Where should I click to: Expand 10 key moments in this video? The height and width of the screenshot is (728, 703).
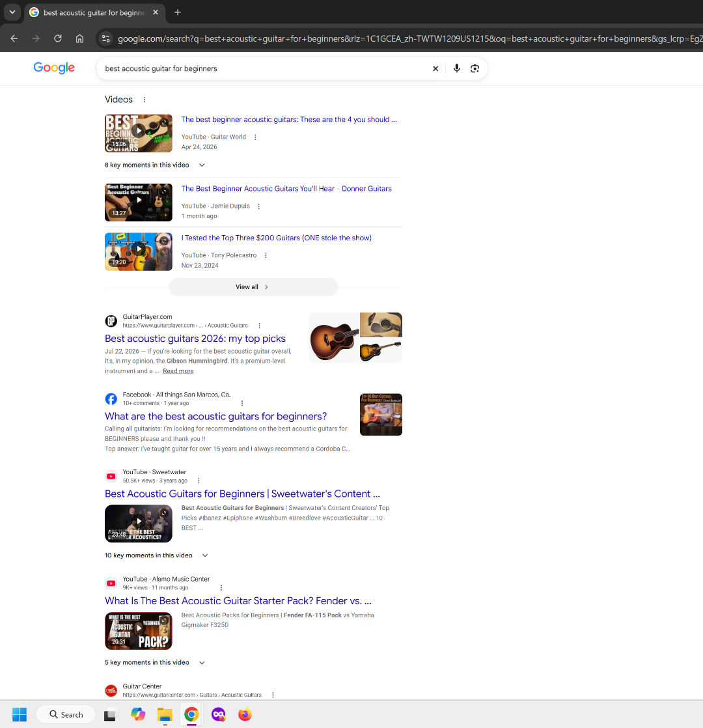point(156,555)
